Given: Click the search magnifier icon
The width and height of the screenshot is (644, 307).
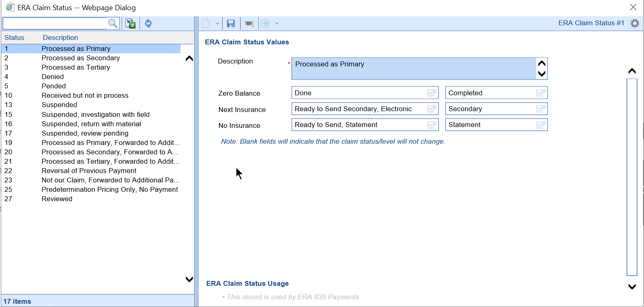Looking at the screenshot, I should 113,24.
